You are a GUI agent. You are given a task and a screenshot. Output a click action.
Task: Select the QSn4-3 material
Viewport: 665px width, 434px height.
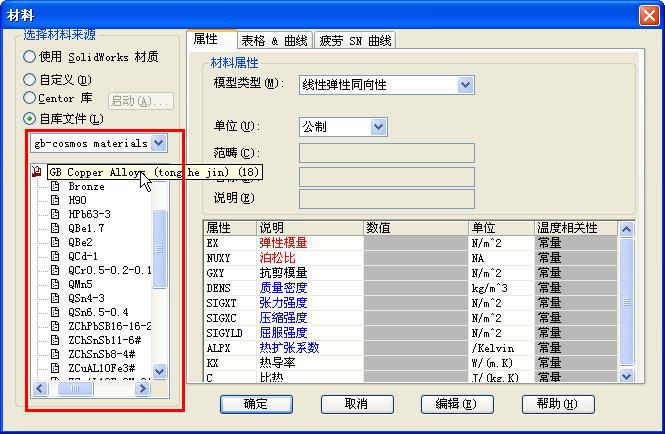[86, 298]
